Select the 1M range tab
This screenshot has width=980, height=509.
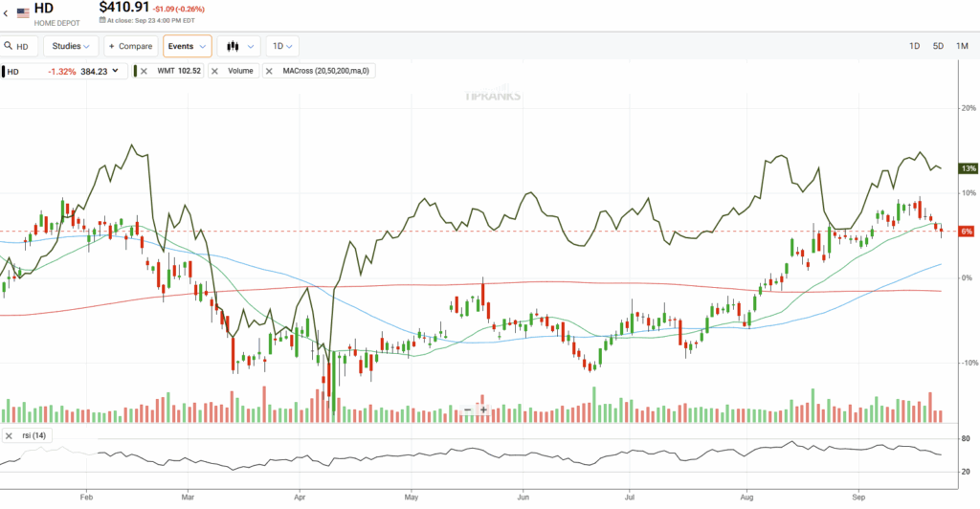pos(962,46)
